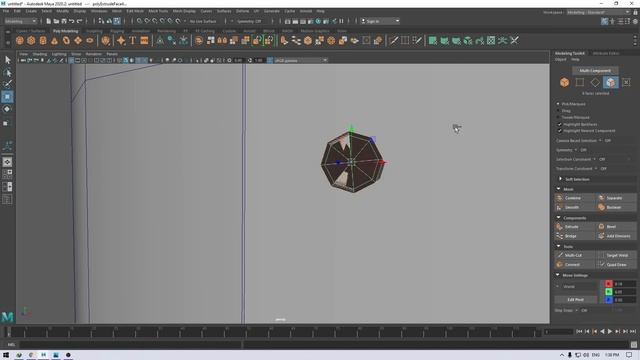The height and width of the screenshot is (360, 640).
Task: Click the MEL command line input
Action: [x=131, y=344]
